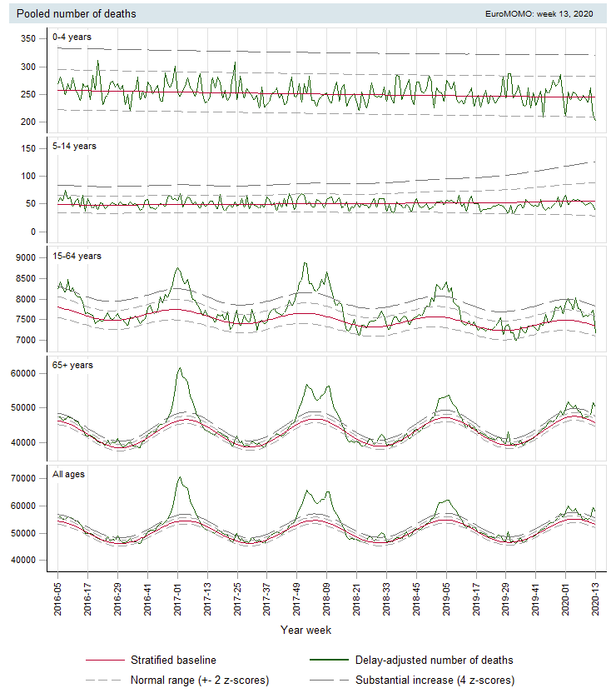Click 'Normal range (+- 2 z-scores)' legend text
Viewport: 616px width, 698px height.
point(200,681)
